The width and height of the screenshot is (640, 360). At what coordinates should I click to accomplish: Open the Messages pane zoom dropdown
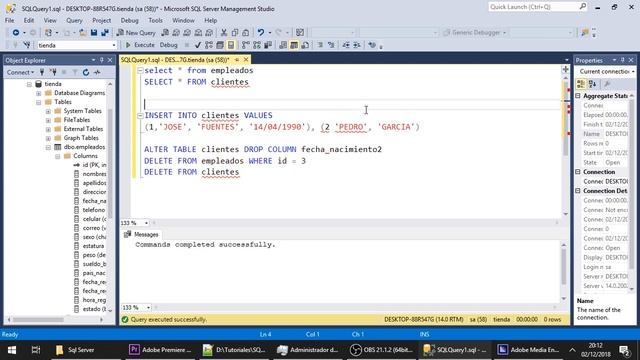pos(148,307)
